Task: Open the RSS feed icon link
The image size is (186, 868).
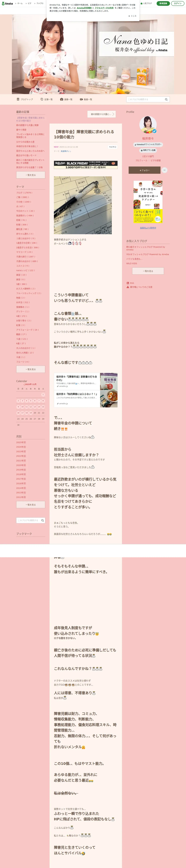Action: pos(130,283)
